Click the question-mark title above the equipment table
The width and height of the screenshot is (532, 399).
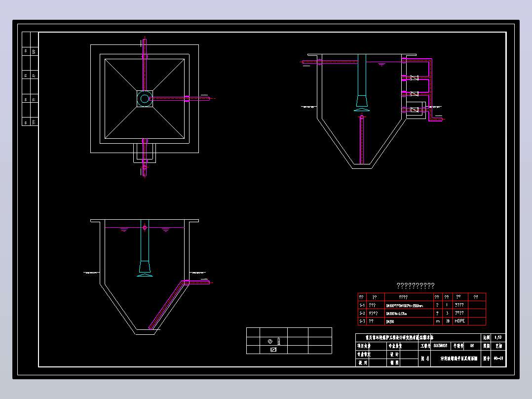tap(416, 285)
